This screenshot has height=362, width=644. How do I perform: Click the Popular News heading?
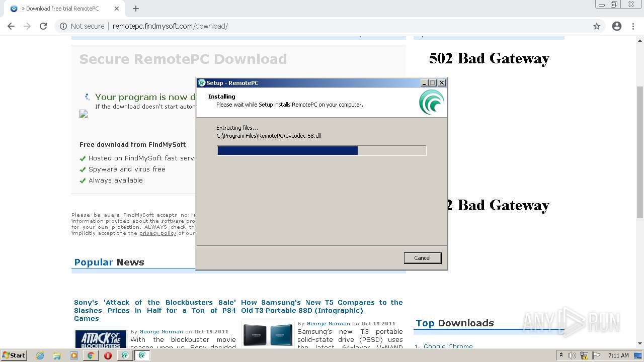109,262
